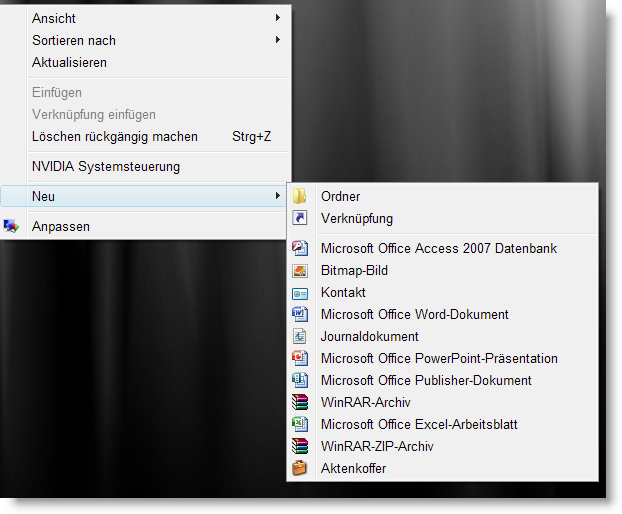The width and height of the screenshot is (622, 514).
Task: Create a new Kontakt
Action: coord(442,292)
